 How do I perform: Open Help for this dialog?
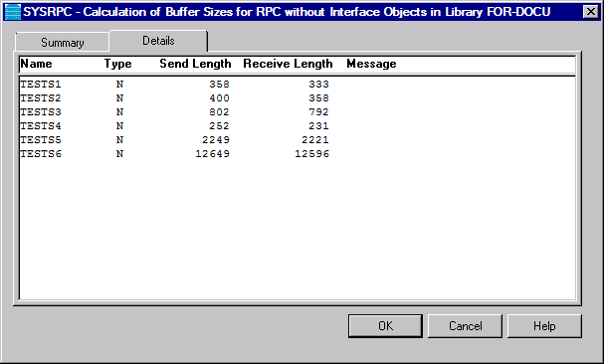[544, 326]
